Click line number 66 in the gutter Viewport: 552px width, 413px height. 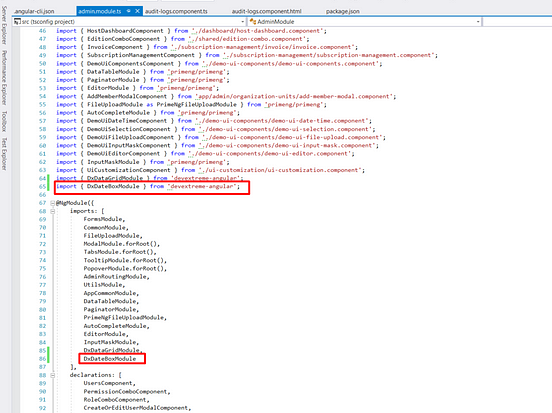[42, 195]
